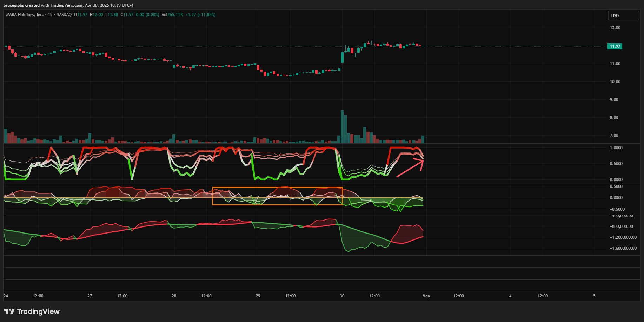The image size is (644, 322).
Task: Click the Vol 265.11K legend value
Action: point(172,15)
